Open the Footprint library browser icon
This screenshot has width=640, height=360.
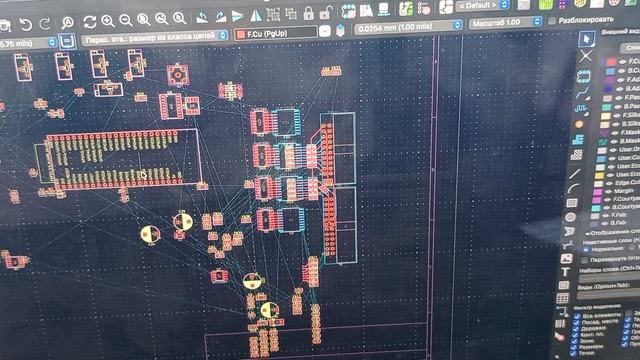pyautogui.click(x=366, y=11)
